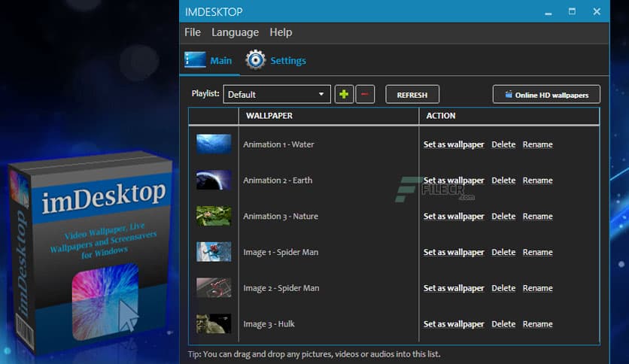
Task: Click the Animation 1 - Water name
Action: click(278, 144)
